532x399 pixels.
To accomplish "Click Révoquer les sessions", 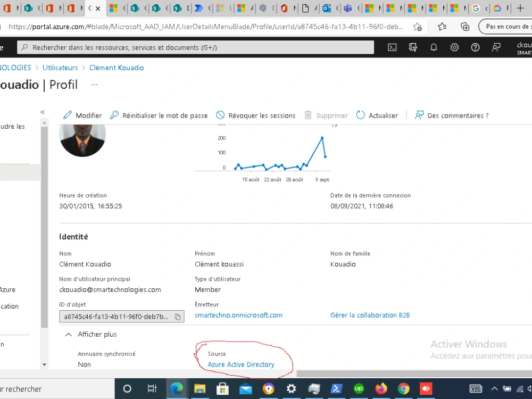I will (256, 115).
